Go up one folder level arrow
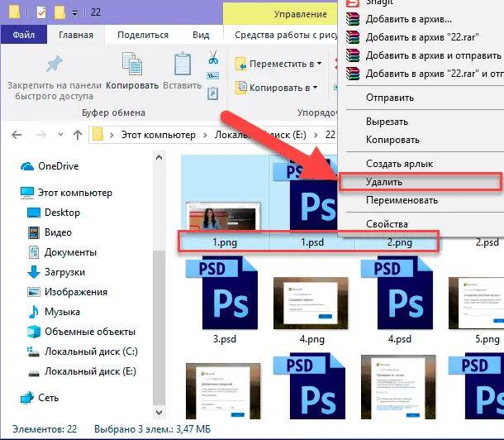Screen dimensions: 504x440 click(x=78, y=135)
